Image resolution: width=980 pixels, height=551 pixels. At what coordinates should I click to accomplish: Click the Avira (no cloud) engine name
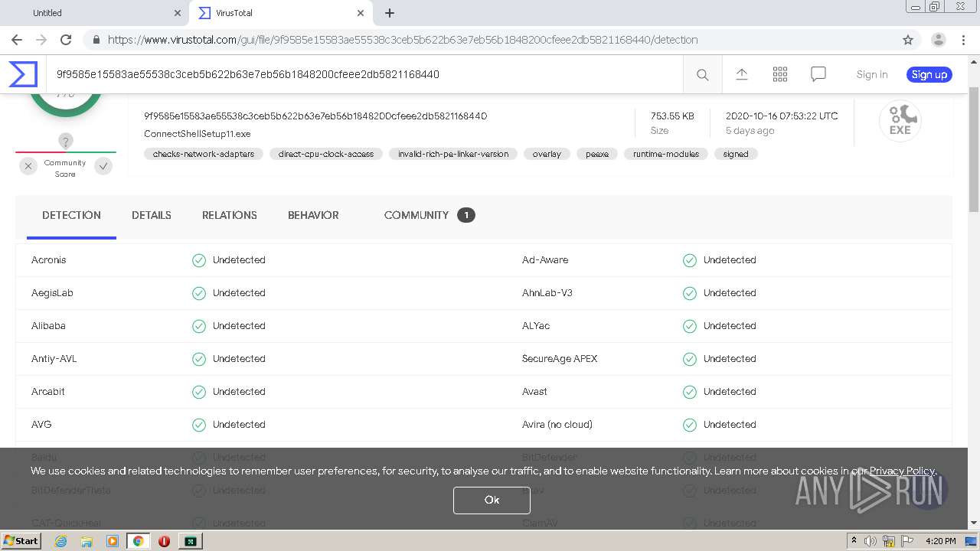point(557,425)
